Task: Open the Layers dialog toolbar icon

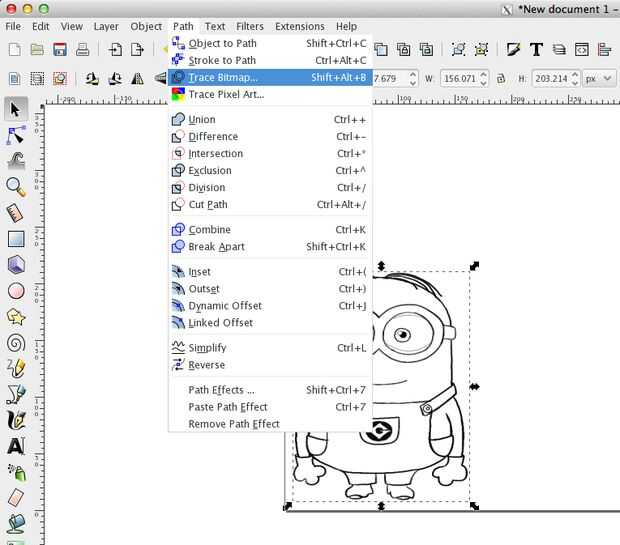Action: tap(559, 50)
